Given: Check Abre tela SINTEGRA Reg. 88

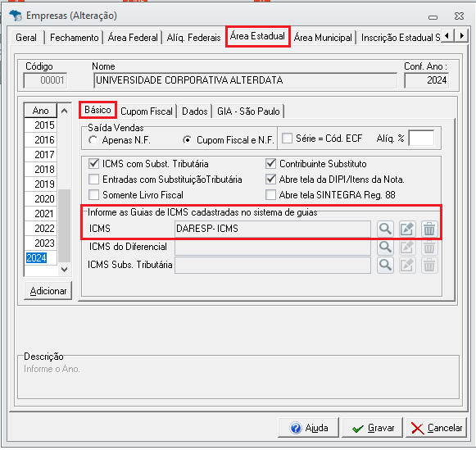Looking at the screenshot, I should [271, 194].
